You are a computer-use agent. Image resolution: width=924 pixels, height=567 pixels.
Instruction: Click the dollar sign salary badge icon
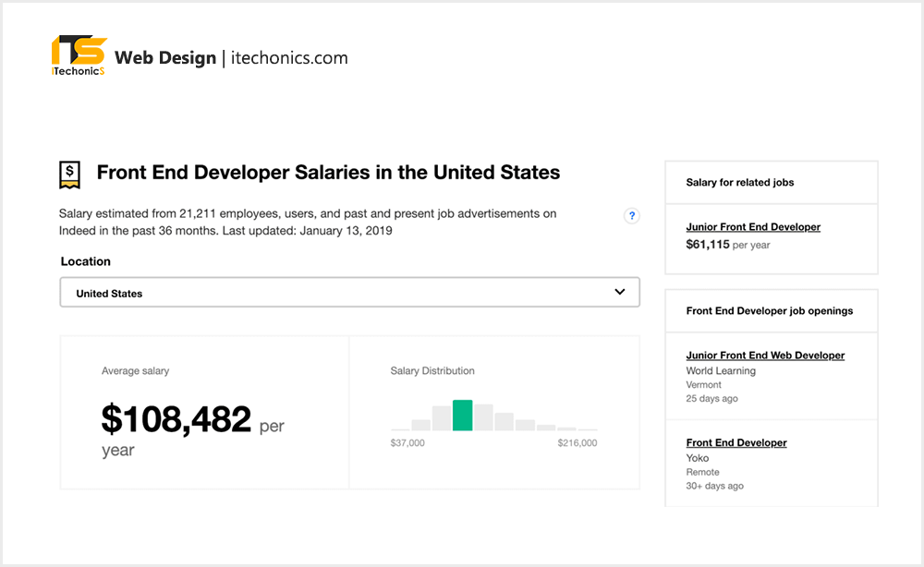[x=69, y=172]
